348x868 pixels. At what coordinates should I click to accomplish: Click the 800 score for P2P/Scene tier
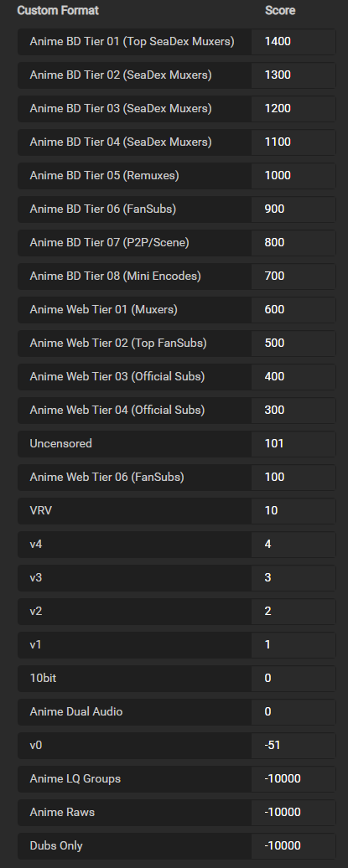(293, 242)
